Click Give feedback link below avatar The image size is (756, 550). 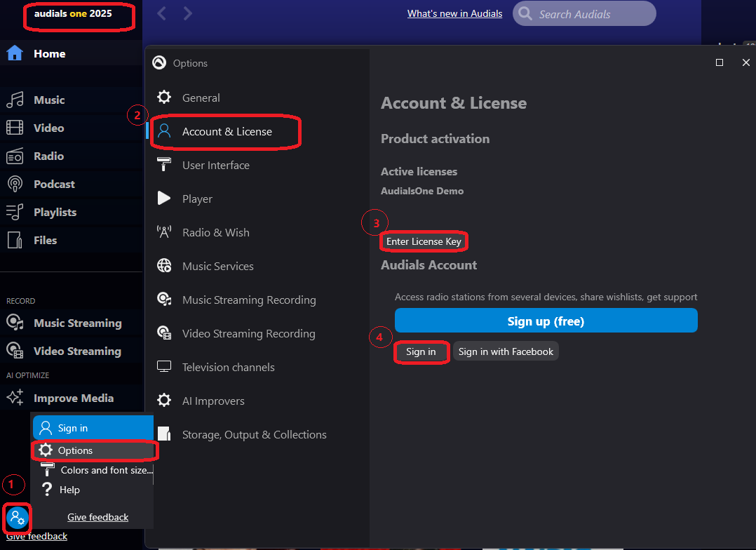coord(36,536)
